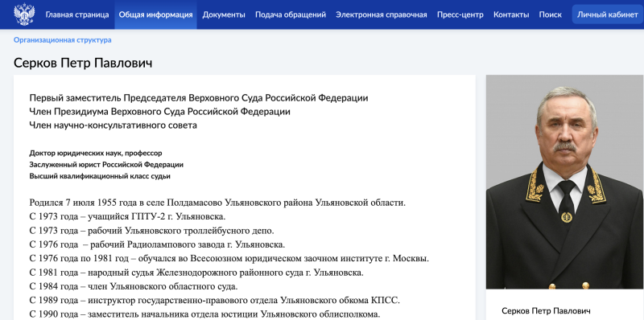Open the Документы menu
The height and width of the screenshot is (320, 644).
(224, 14)
